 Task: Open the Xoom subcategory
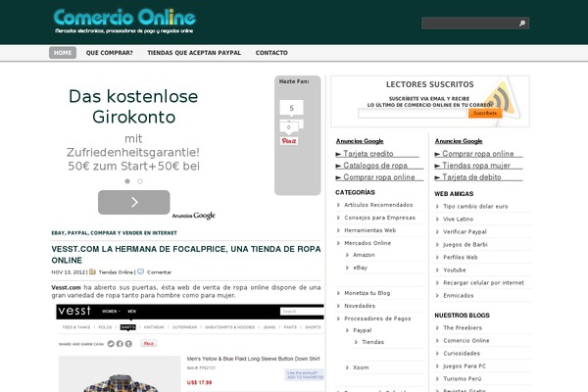pos(361,367)
